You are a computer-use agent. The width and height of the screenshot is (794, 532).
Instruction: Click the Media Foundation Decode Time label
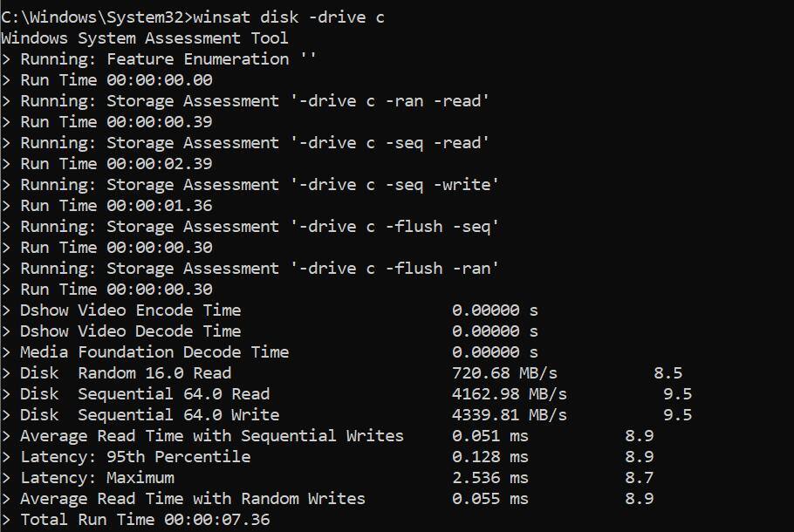click(x=154, y=351)
